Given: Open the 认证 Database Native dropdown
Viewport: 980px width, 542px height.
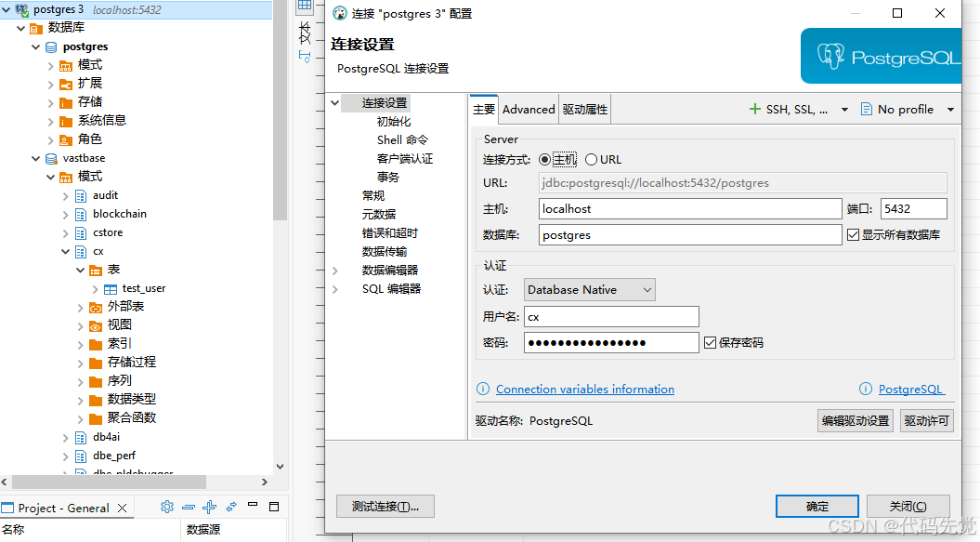Looking at the screenshot, I should click(x=589, y=290).
